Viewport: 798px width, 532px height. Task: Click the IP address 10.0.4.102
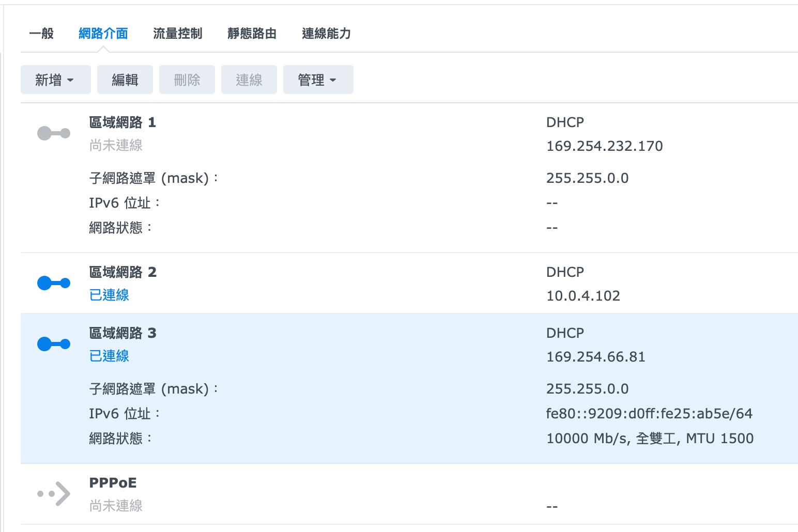[583, 296]
